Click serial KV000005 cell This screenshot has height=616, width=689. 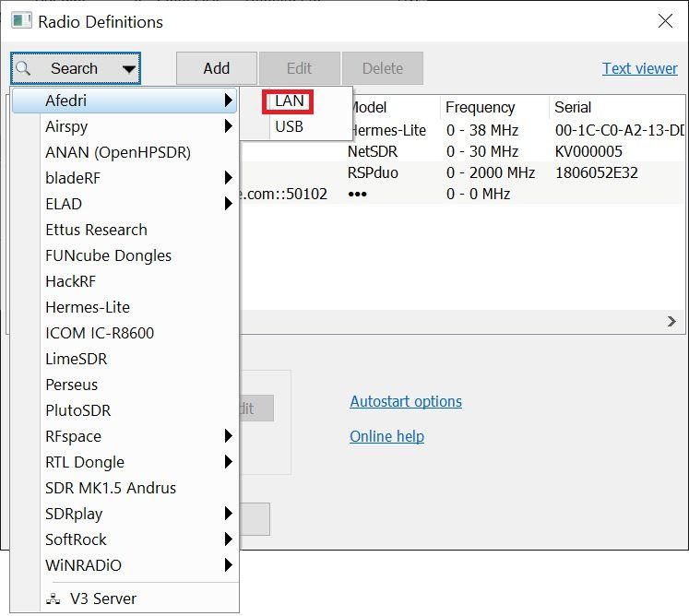pyautogui.click(x=588, y=151)
